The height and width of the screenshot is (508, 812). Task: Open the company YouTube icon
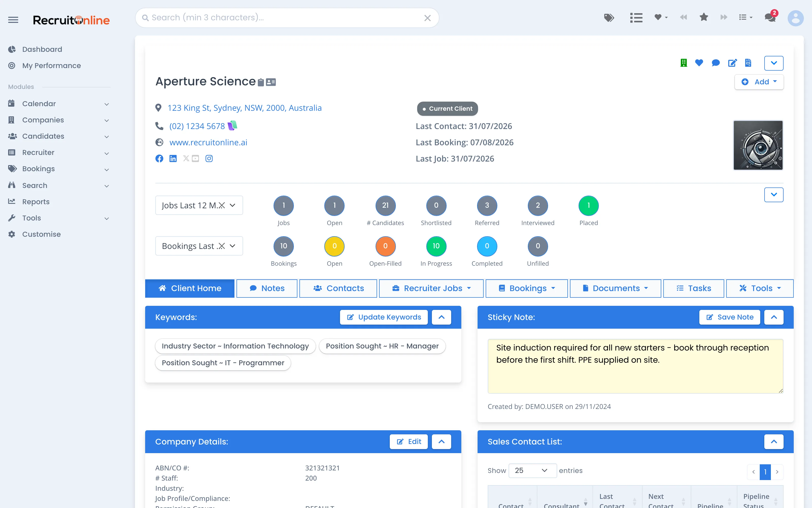coord(195,158)
